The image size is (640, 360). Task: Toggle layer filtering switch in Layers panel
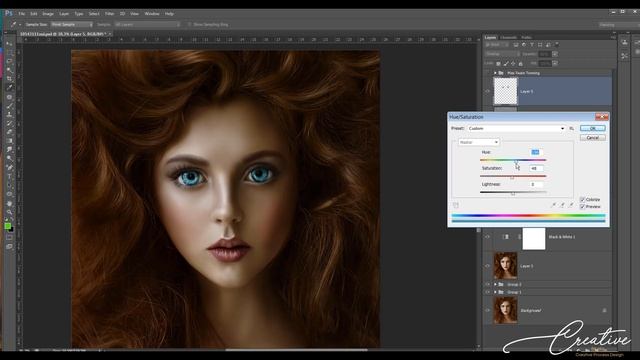click(x=557, y=44)
